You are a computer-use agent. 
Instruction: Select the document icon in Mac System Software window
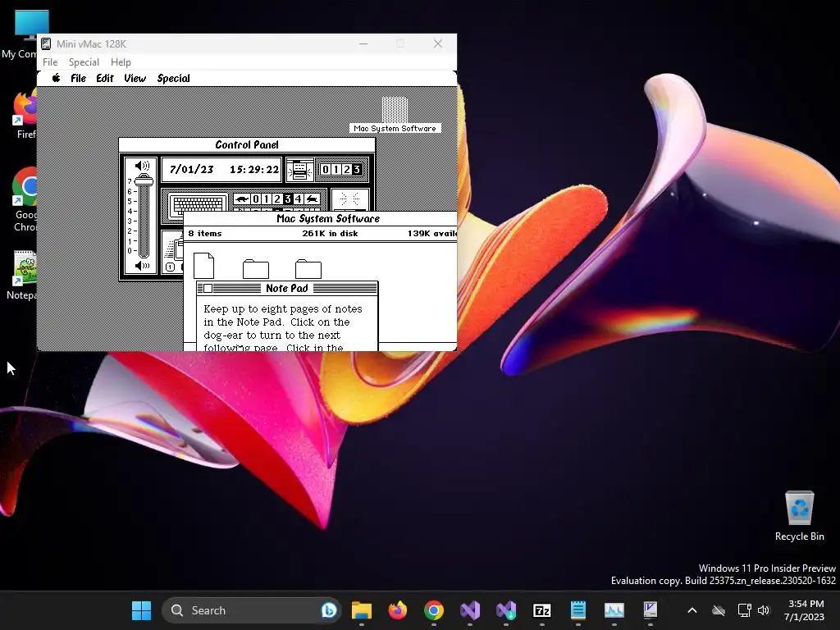pos(203,266)
